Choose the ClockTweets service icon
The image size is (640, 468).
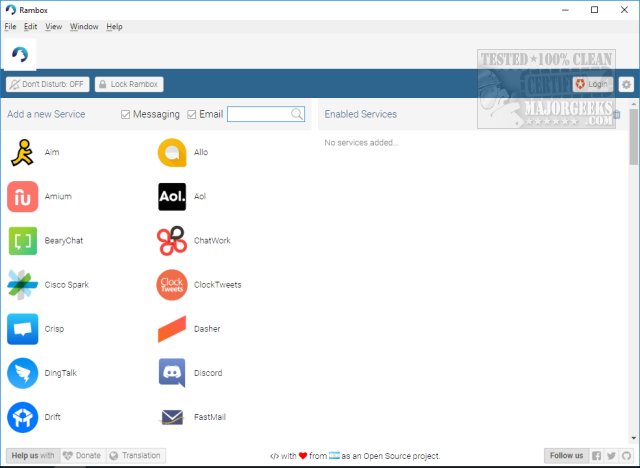tap(172, 285)
